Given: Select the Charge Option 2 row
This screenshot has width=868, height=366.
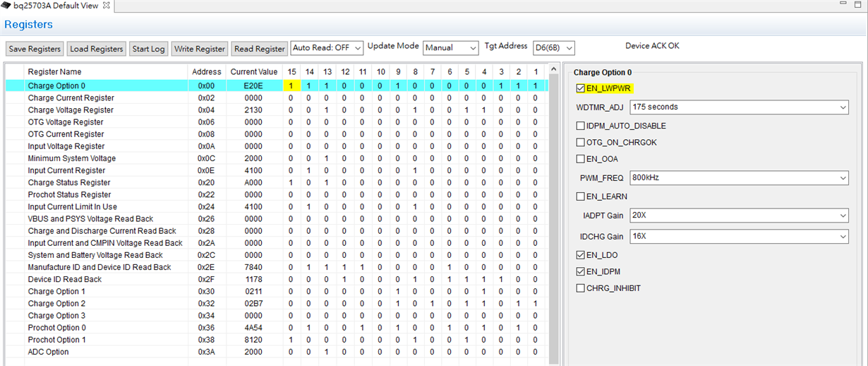Looking at the screenshot, I should pyautogui.click(x=276, y=303).
